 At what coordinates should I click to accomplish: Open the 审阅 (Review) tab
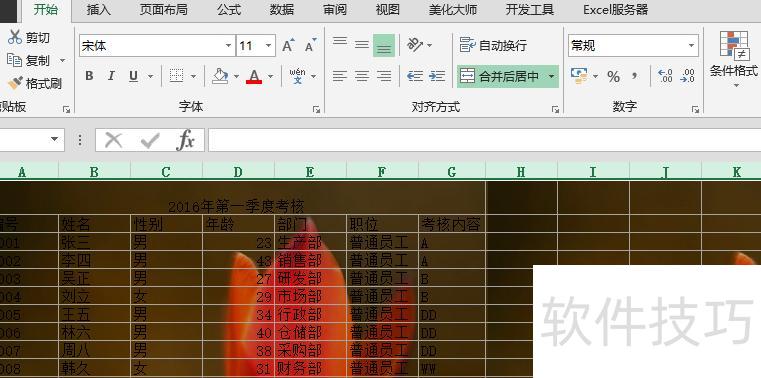[x=335, y=10]
